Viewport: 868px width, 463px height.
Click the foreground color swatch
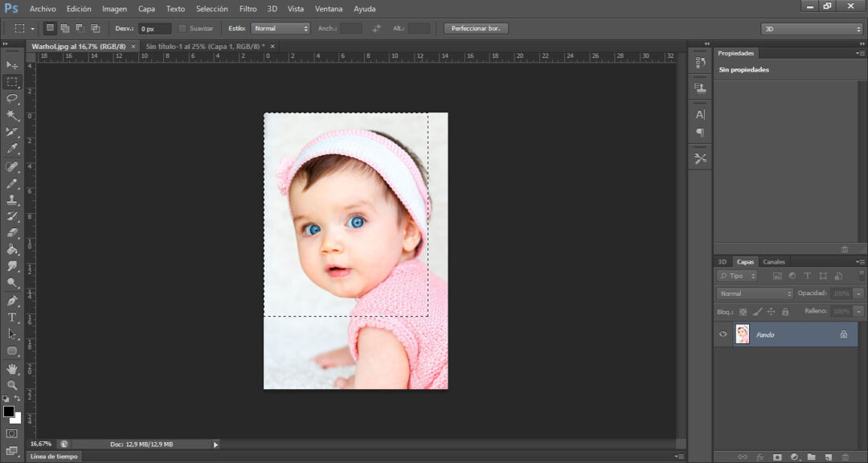[8, 412]
